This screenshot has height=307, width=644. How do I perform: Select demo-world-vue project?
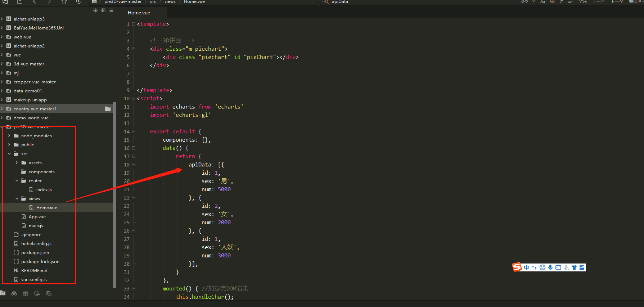click(x=31, y=118)
